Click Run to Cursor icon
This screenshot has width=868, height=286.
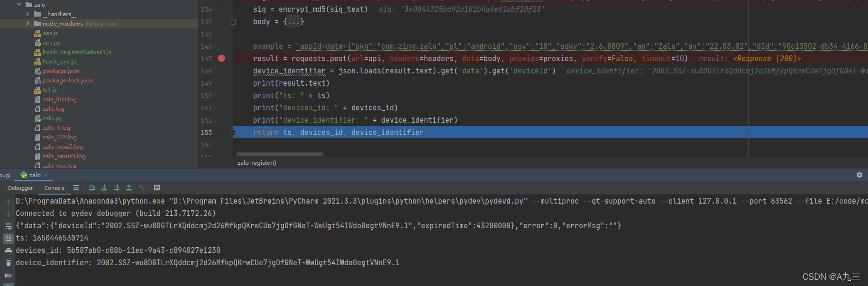[141, 188]
